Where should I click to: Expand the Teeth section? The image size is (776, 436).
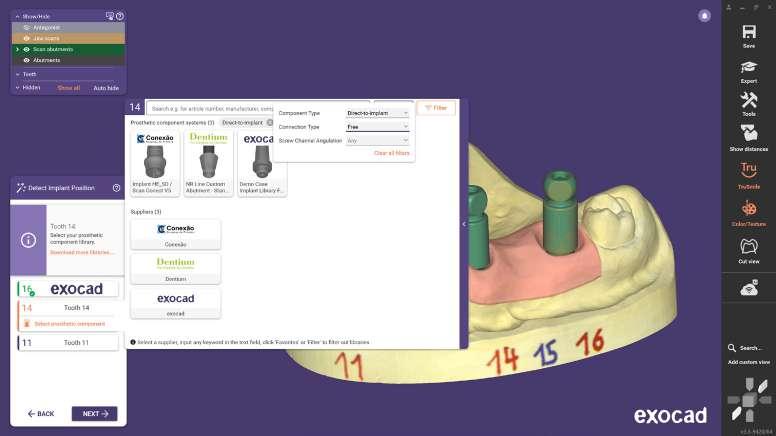coord(18,74)
